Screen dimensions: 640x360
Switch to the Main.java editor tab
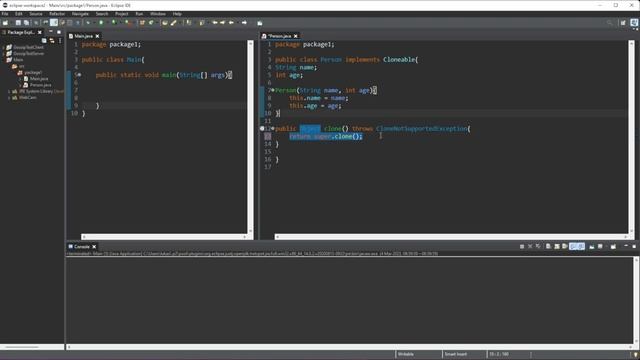pyautogui.click(x=83, y=36)
